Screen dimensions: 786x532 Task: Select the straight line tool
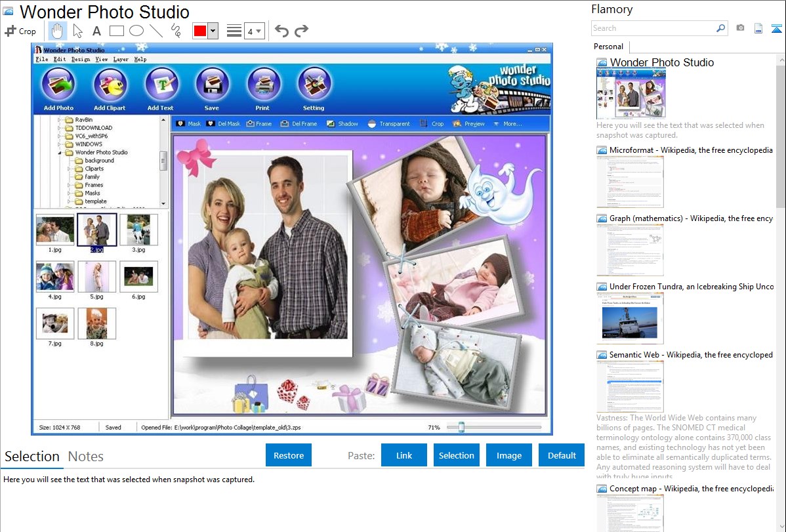(156, 31)
